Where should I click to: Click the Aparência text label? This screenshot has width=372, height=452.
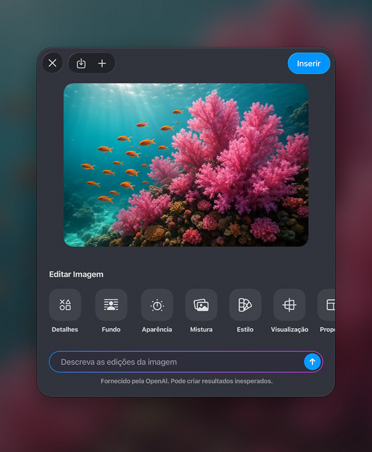(157, 329)
